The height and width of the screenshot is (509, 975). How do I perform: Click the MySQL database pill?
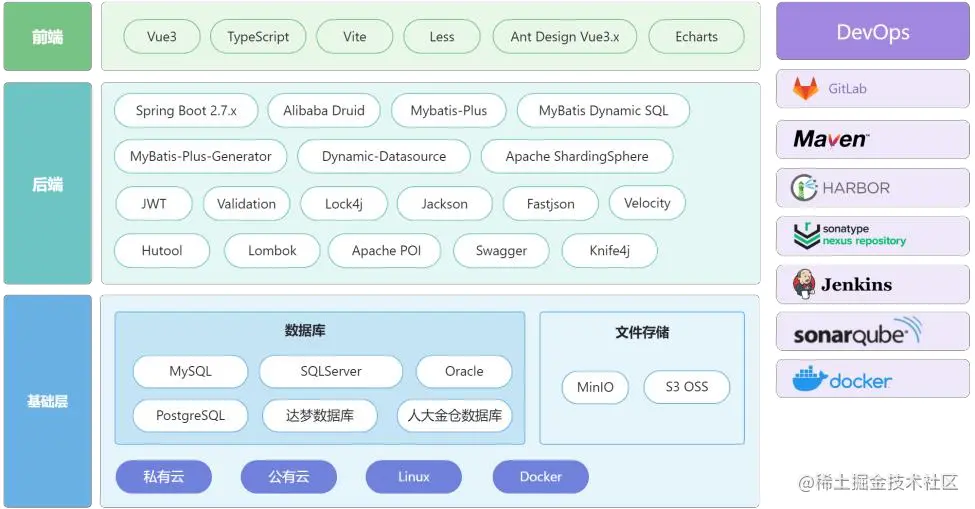point(190,371)
